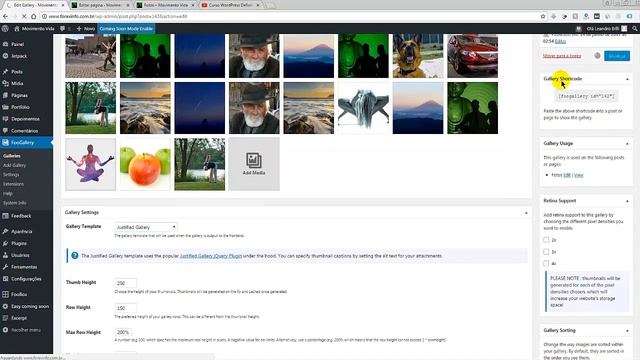
Task: Select the meditation yoga figure thumbnail
Action: (x=91, y=164)
